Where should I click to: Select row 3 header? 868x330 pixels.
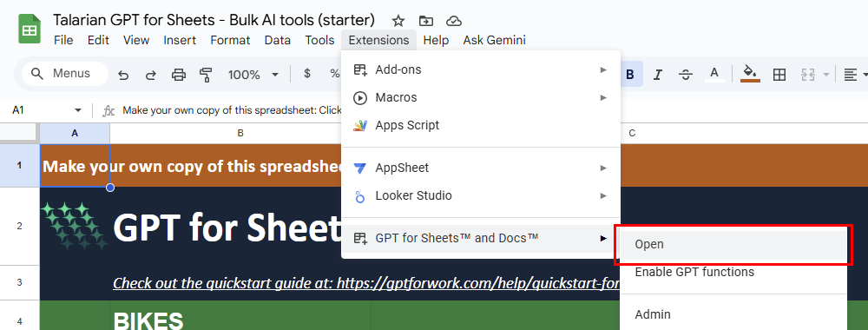pyautogui.click(x=19, y=282)
